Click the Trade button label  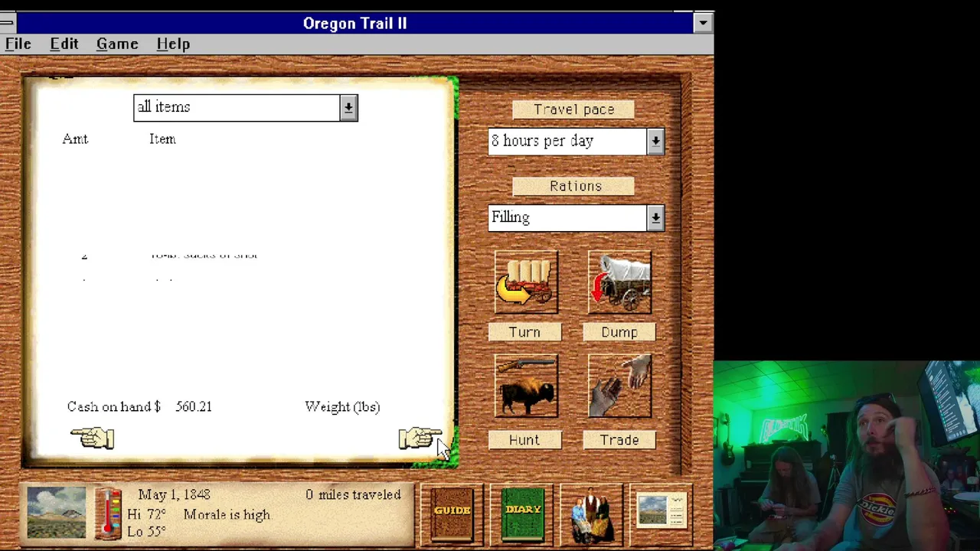pyautogui.click(x=619, y=440)
